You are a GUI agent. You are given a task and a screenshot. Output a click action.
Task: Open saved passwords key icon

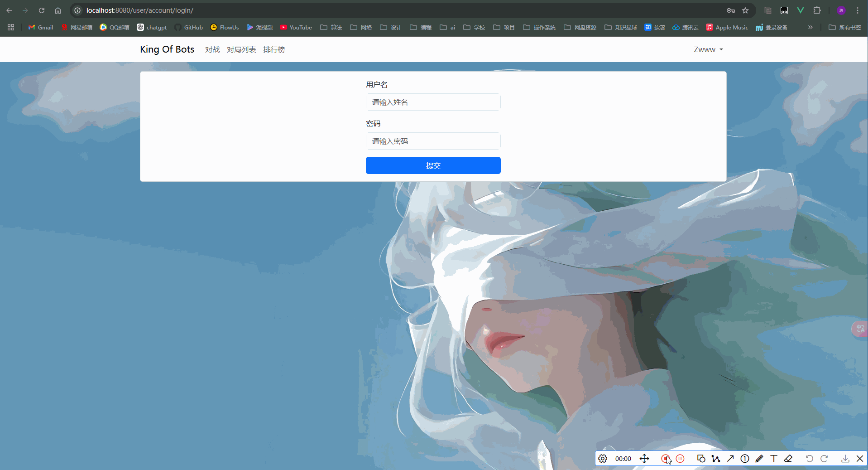(x=731, y=10)
